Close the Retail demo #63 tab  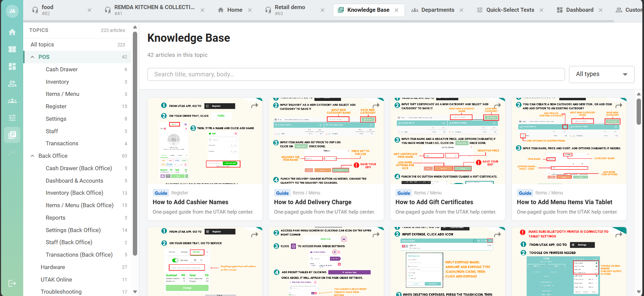click(323, 10)
